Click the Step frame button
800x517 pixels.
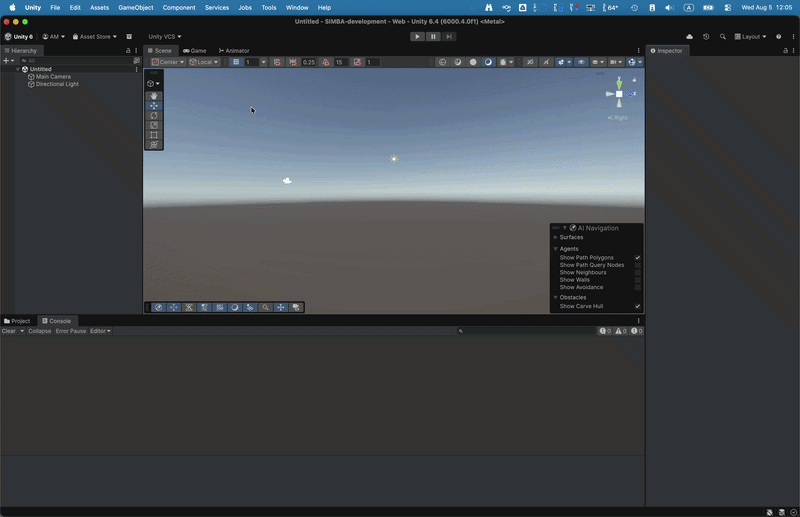pyautogui.click(x=448, y=37)
